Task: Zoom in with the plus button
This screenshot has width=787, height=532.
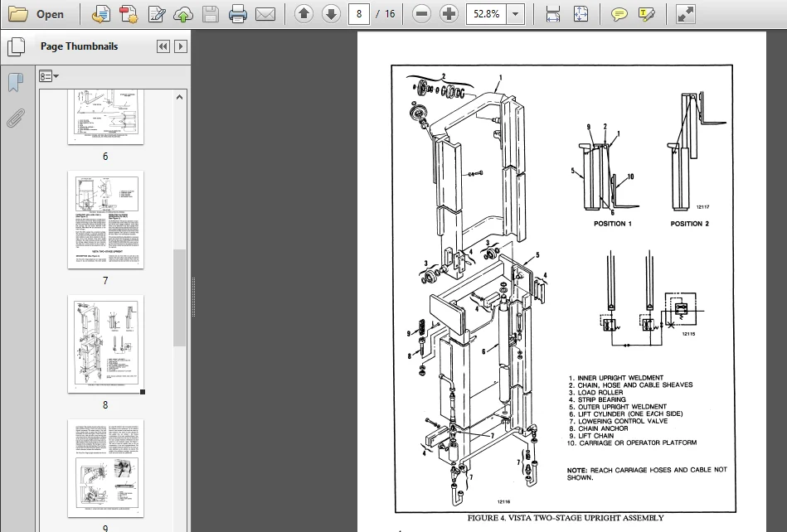Action: coord(449,14)
